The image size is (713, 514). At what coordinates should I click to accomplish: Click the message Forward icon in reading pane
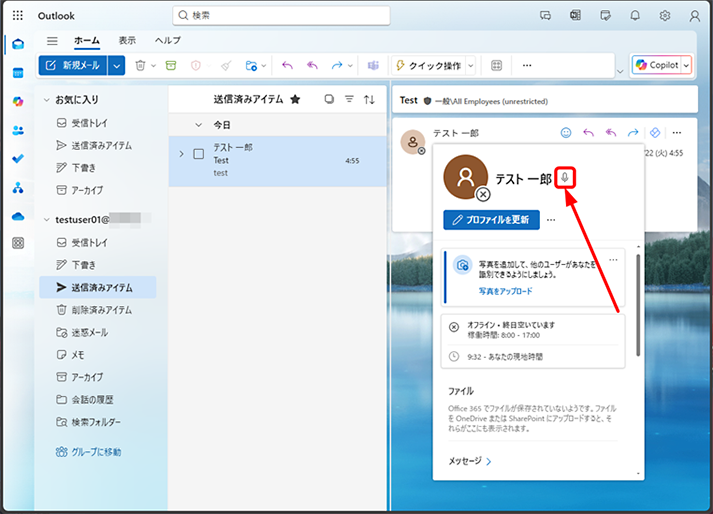633,133
